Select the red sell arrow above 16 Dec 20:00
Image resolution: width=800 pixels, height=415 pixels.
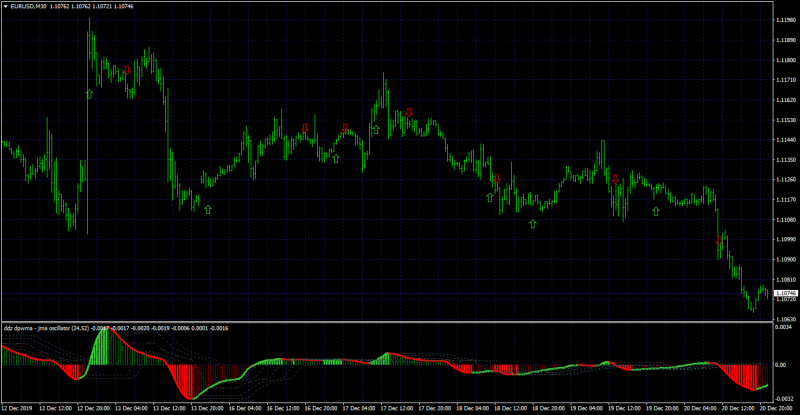click(x=305, y=128)
